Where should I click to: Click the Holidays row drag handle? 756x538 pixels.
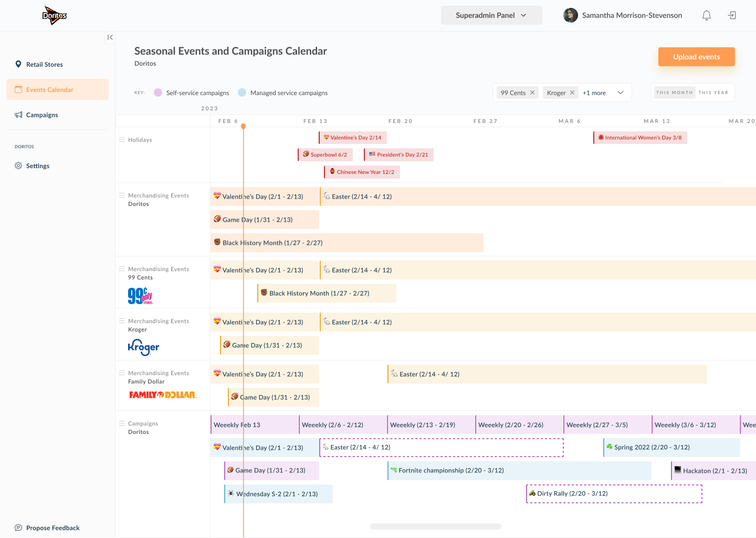pos(122,140)
